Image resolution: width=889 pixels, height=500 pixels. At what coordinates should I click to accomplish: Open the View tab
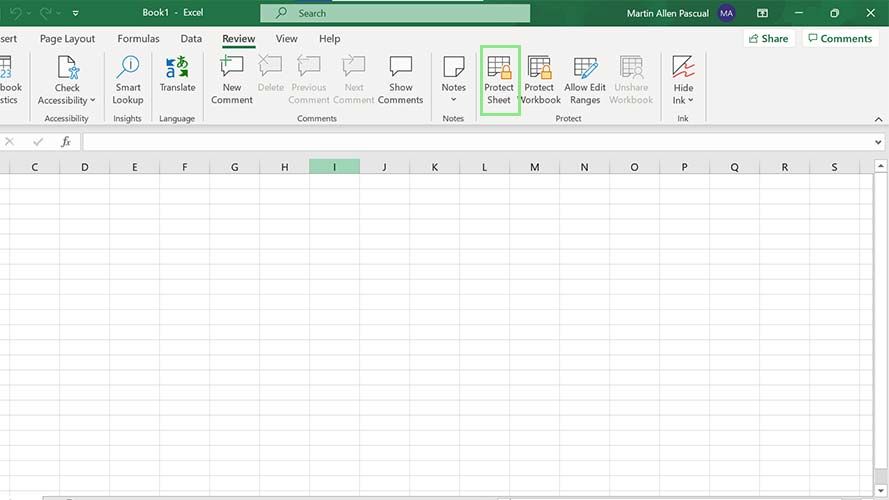pyautogui.click(x=286, y=39)
